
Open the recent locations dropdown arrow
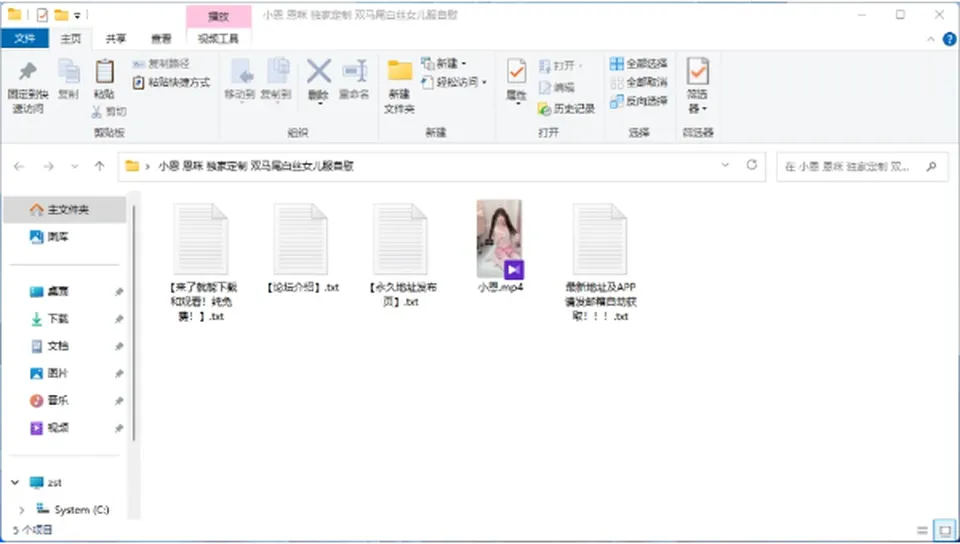pos(74,166)
